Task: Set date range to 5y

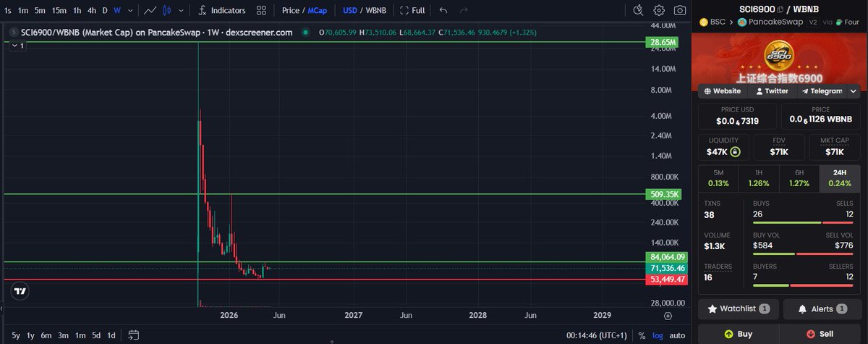Action: coord(16,335)
